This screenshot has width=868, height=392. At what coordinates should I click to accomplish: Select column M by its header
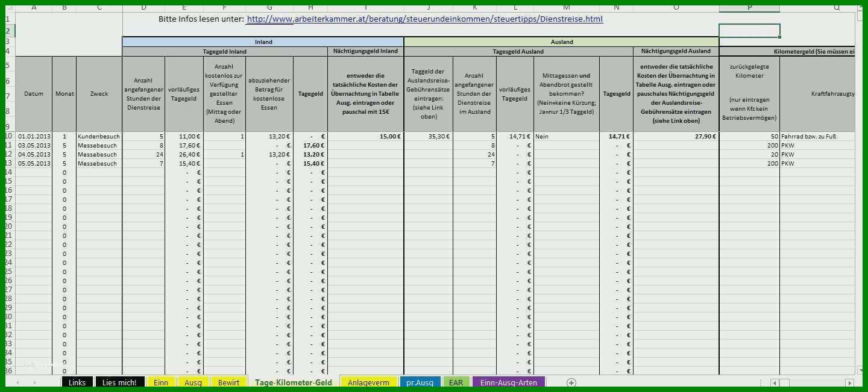click(567, 8)
